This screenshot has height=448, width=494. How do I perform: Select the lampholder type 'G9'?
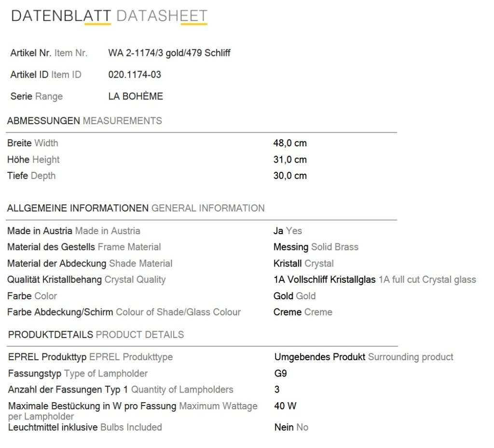280,374
